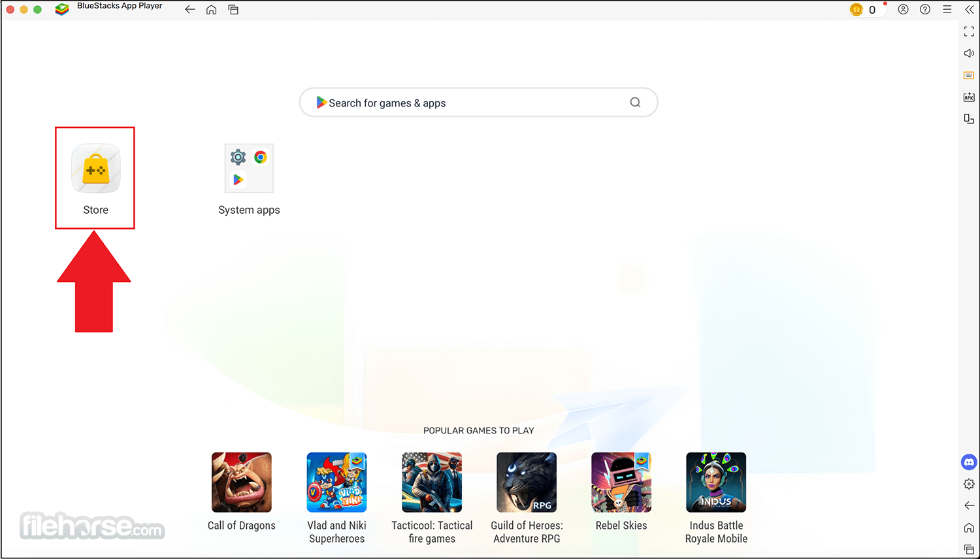The image size is (980, 559).
Task: Open the account profile icon
Action: [904, 10]
